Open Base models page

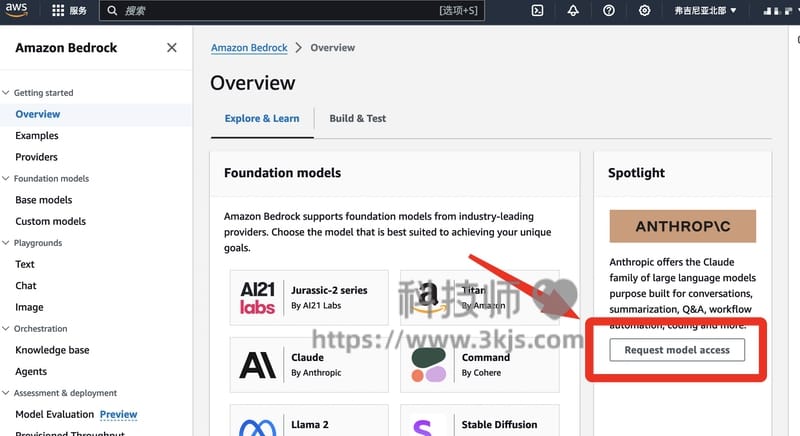point(44,200)
